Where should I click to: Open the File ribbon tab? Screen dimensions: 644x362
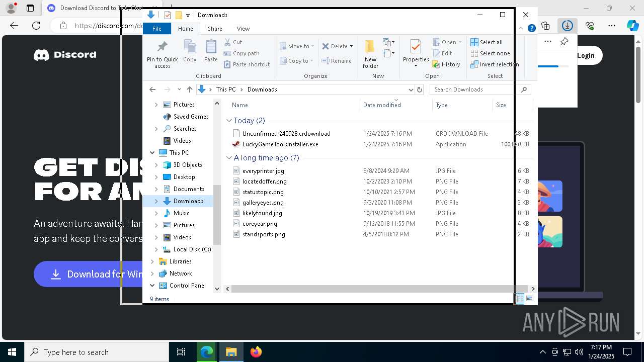(x=157, y=29)
